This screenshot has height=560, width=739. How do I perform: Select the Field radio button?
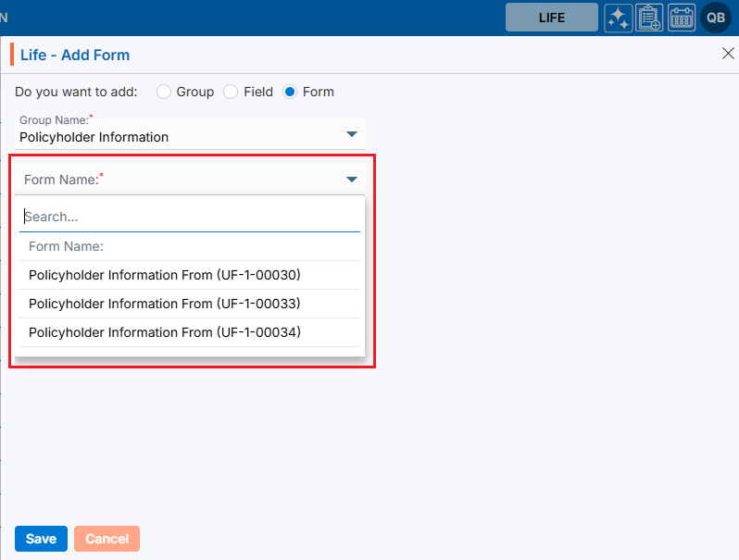(232, 92)
